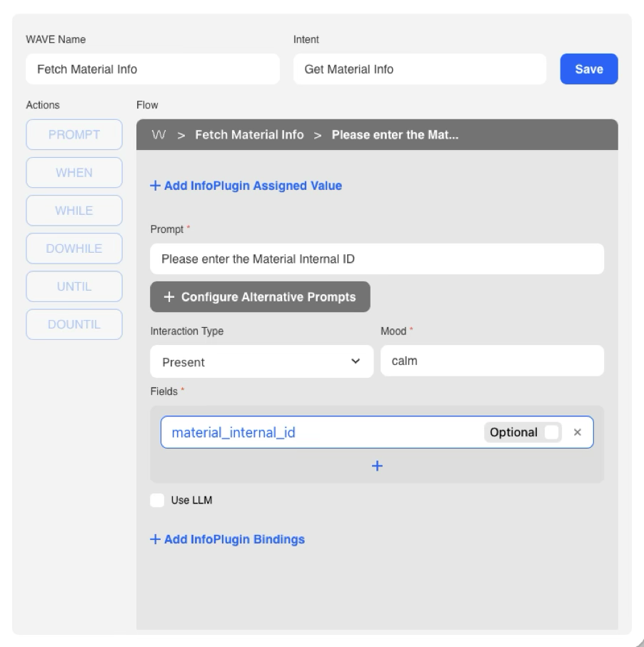The height and width of the screenshot is (647, 644).
Task: Select the 'Please enter the Mat...' breadcrumb
Action: click(394, 135)
